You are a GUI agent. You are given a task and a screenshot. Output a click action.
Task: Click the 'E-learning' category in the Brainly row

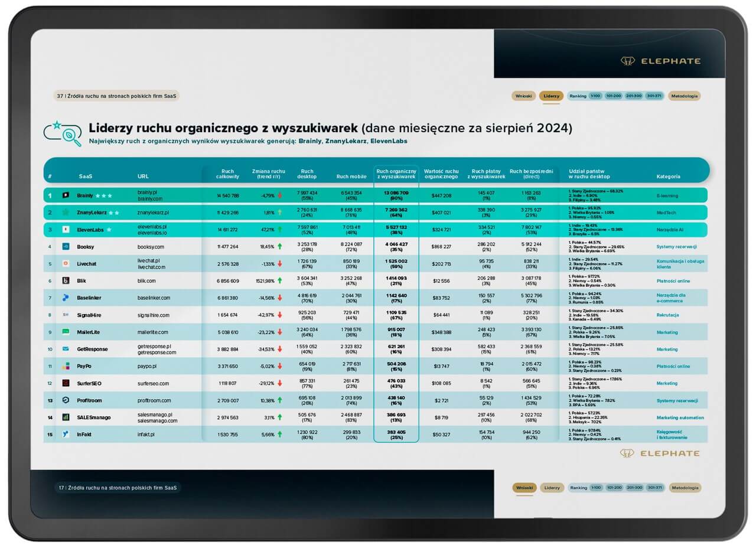pyautogui.click(x=667, y=195)
